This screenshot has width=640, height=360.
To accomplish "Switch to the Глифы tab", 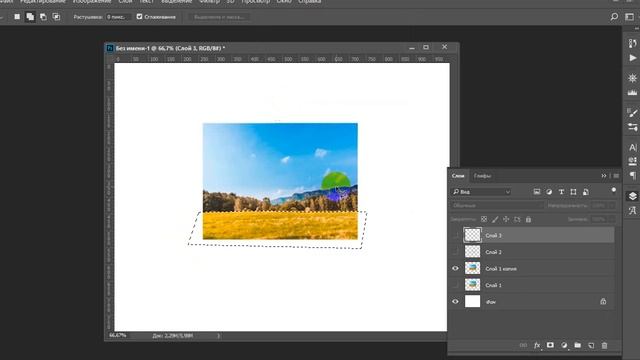I will tap(482, 176).
